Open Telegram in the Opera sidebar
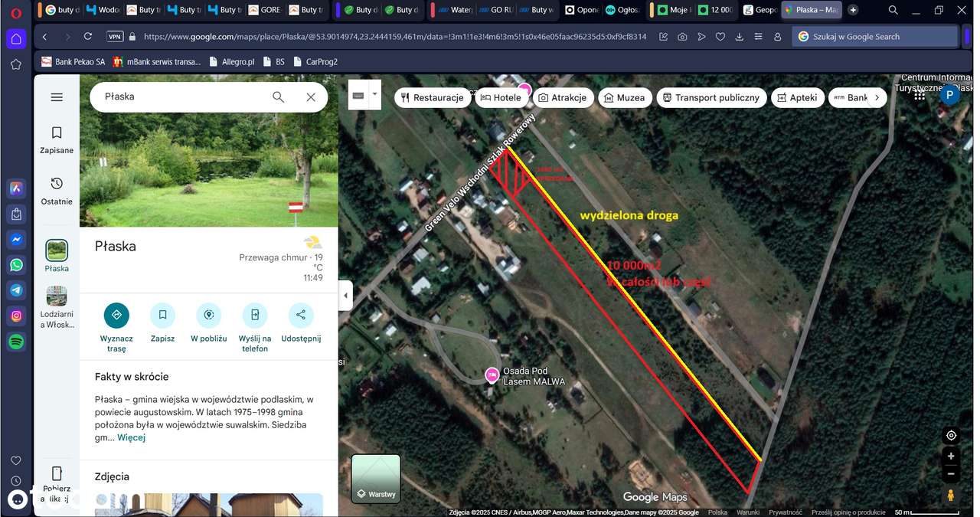 [16, 290]
